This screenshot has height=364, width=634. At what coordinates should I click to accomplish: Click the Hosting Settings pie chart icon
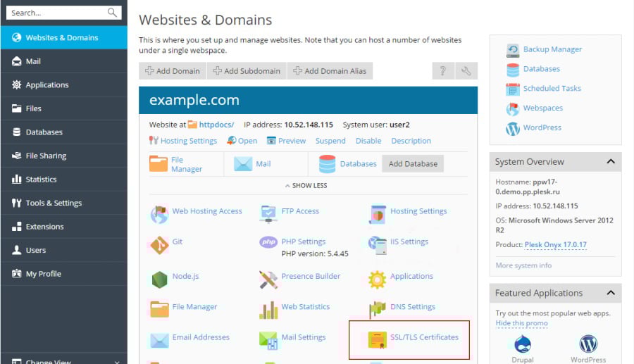tap(378, 215)
